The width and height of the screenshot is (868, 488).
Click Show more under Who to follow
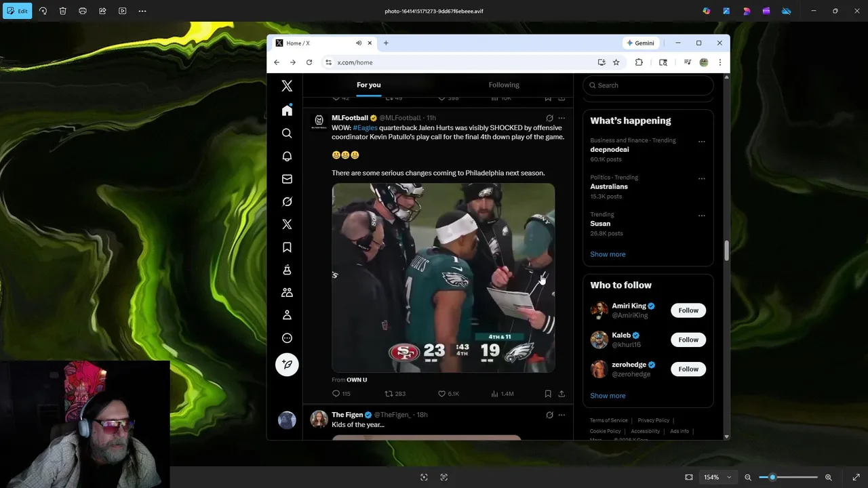point(608,396)
